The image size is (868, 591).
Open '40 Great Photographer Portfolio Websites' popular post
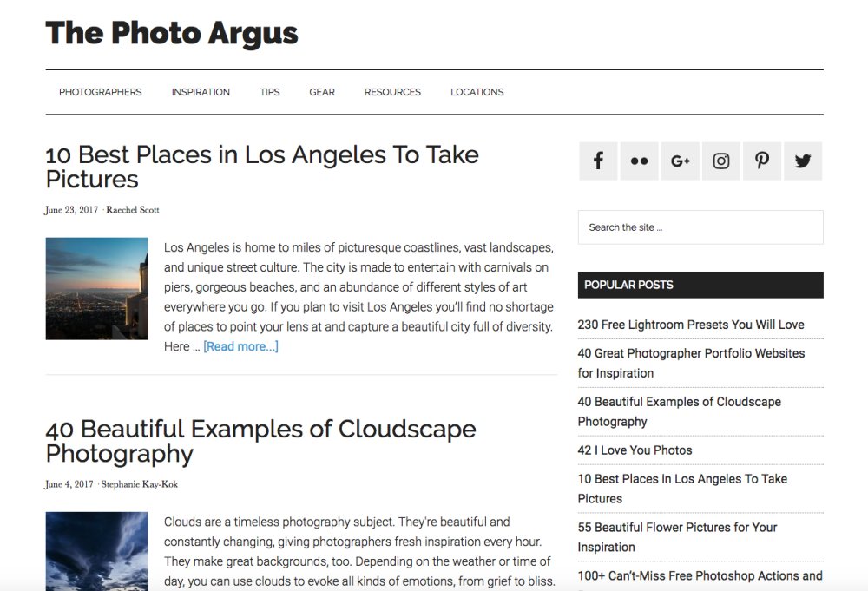(x=691, y=363)
